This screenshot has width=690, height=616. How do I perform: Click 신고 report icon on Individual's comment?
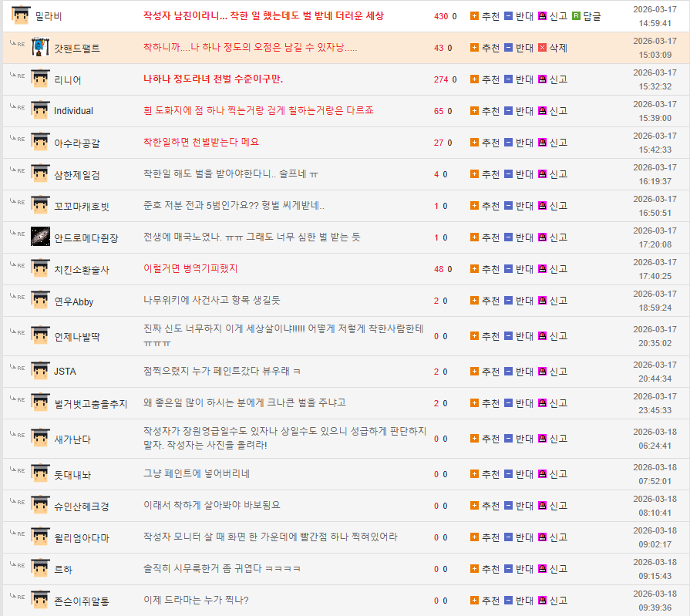point(542,111)
